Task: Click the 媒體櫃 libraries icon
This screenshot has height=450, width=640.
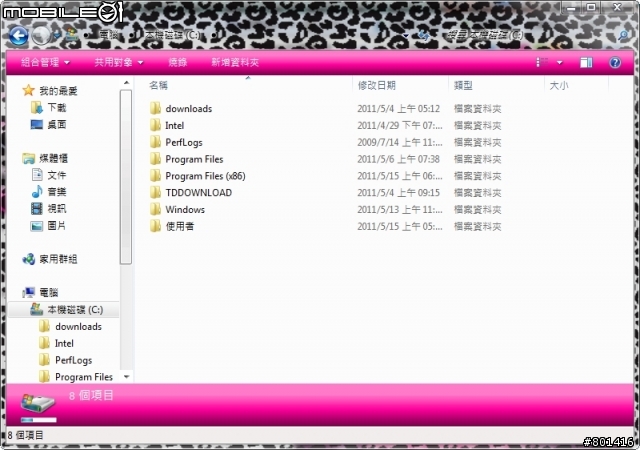Action: (x=28, y=158)
